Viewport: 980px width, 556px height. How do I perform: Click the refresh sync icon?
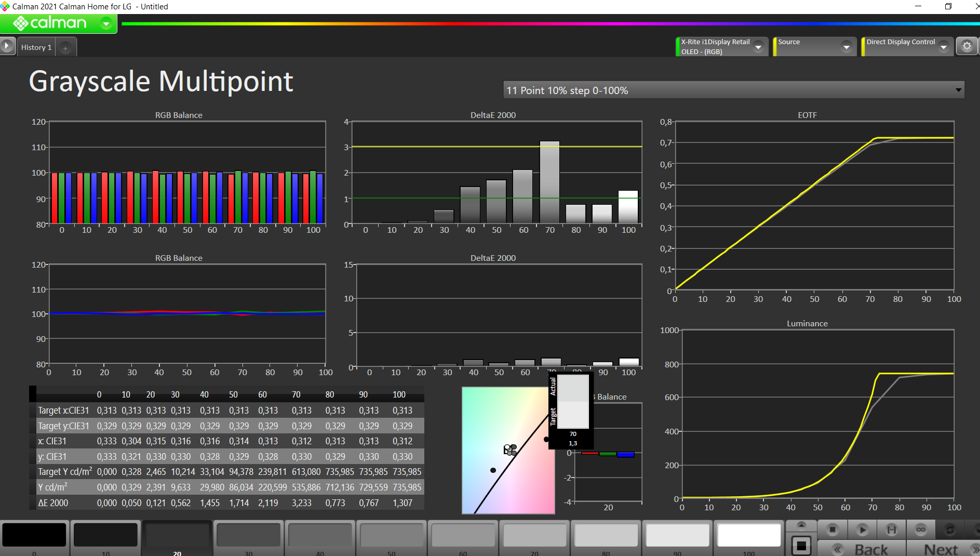(x=950, y=529)
